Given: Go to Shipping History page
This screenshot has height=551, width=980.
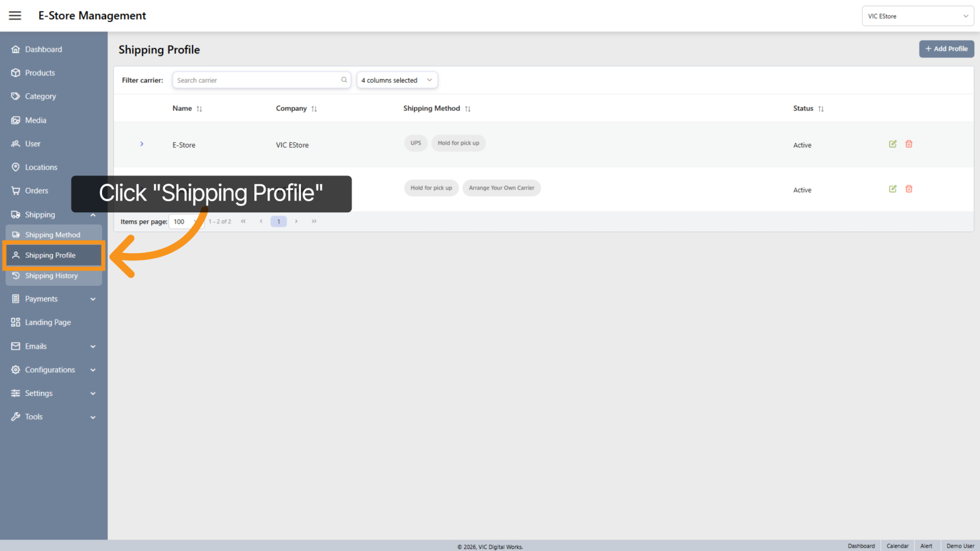Looking at the screenshot, I should tap(51, 276).
